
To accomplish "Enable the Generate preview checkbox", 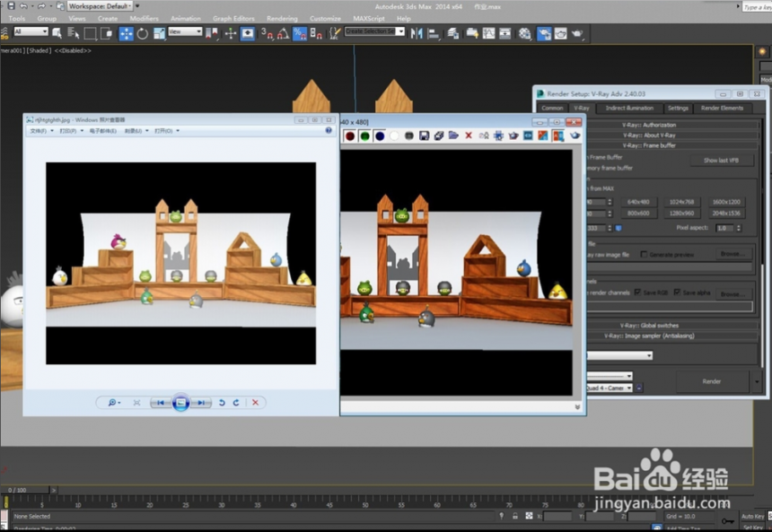I will (x=644, y=255).
